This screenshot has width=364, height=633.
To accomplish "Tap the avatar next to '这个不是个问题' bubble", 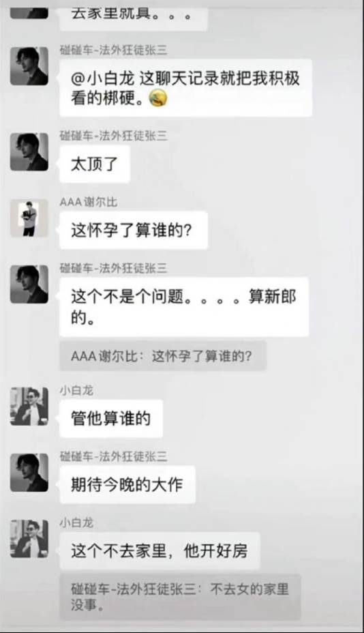I will click(x=29, y=284).
